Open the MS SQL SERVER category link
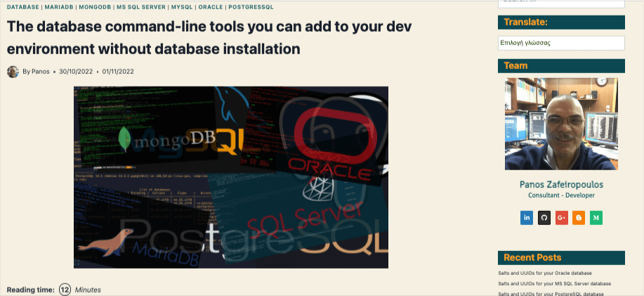 [x=141, y=7]
